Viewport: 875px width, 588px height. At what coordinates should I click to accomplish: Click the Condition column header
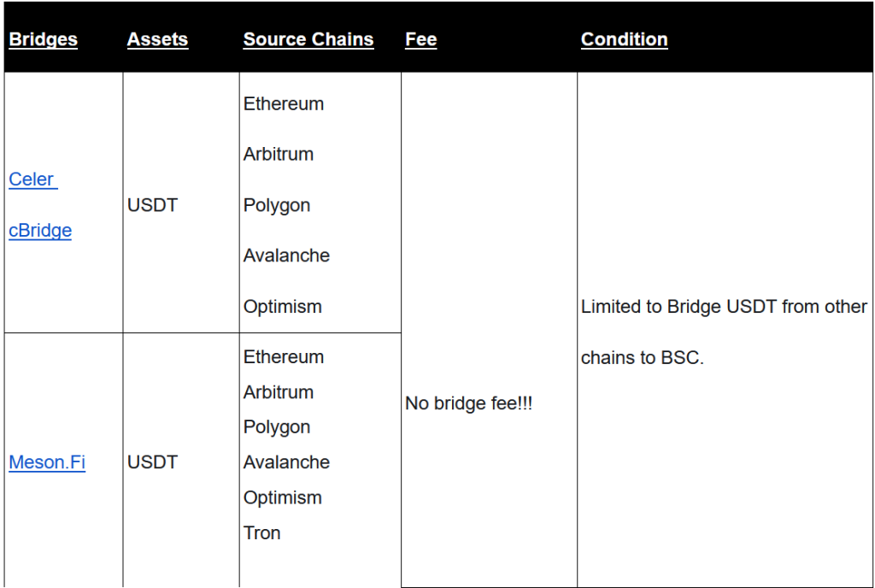624,39
